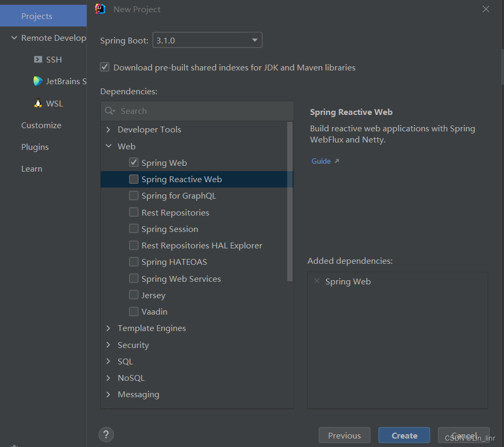Open the Learn section
This screenshot has width=504, height=447.
(31, 169)
